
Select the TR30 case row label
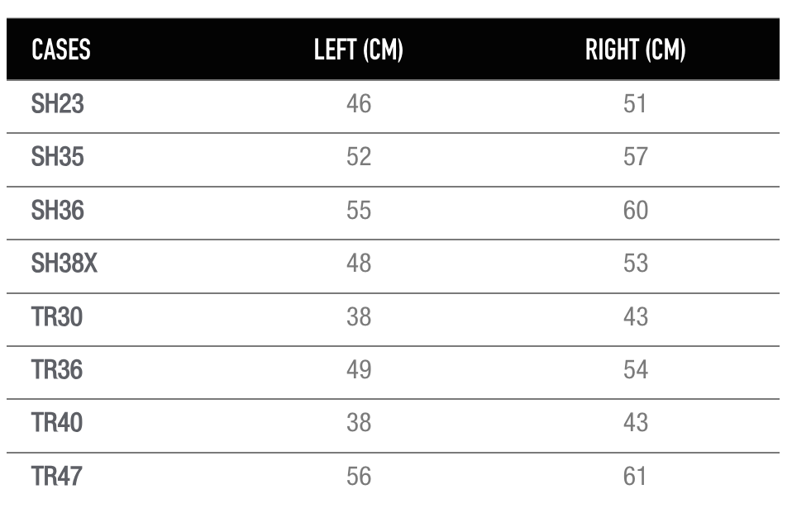tap(57, 316)
